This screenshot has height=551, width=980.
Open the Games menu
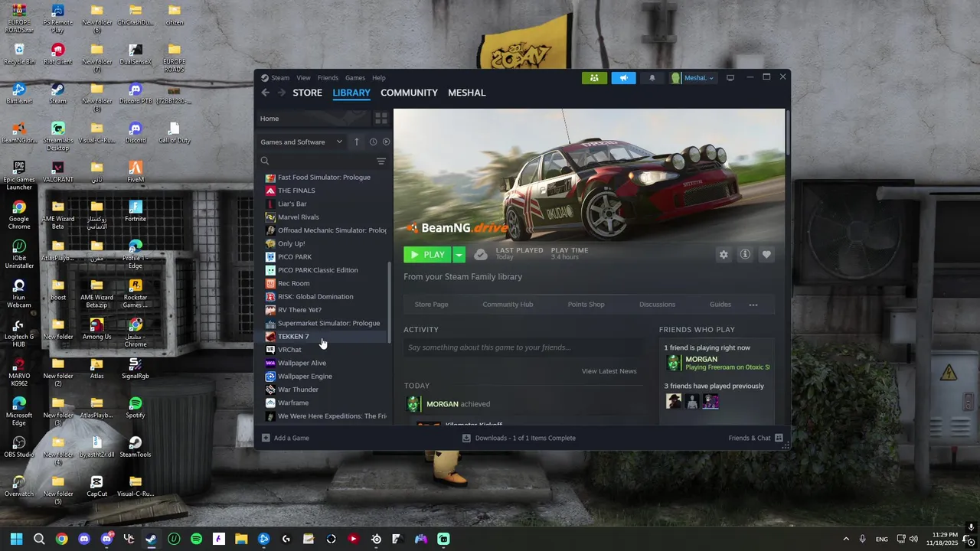(354, 77)
